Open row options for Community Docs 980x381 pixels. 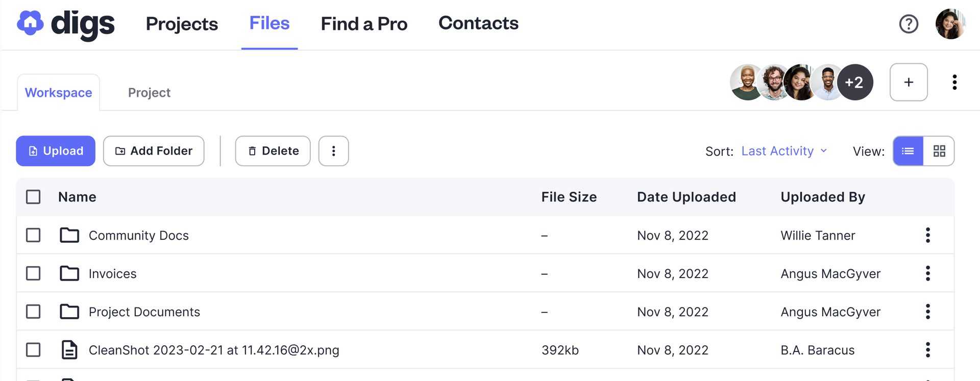point(928,235)
